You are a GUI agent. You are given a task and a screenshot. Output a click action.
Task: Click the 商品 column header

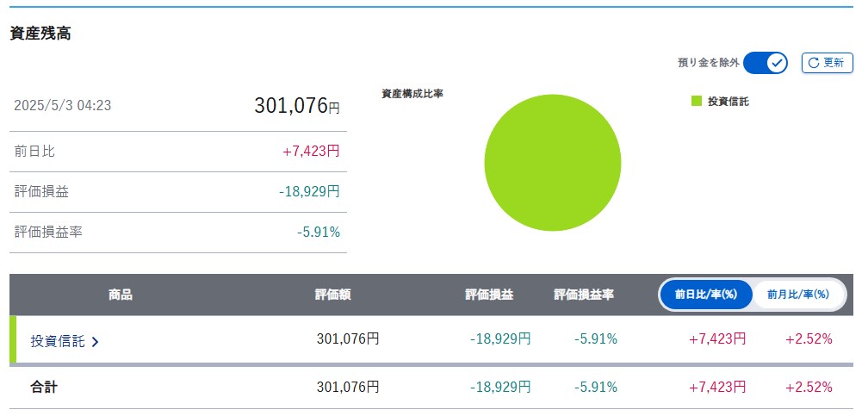tap(121, 295)
